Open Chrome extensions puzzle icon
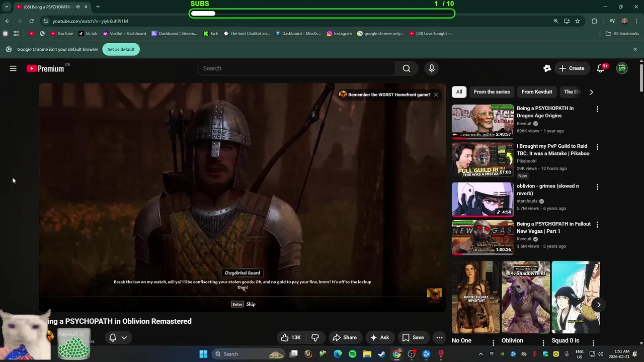The height and width of the screenshot is (362, 644). (x=595, y=21)
